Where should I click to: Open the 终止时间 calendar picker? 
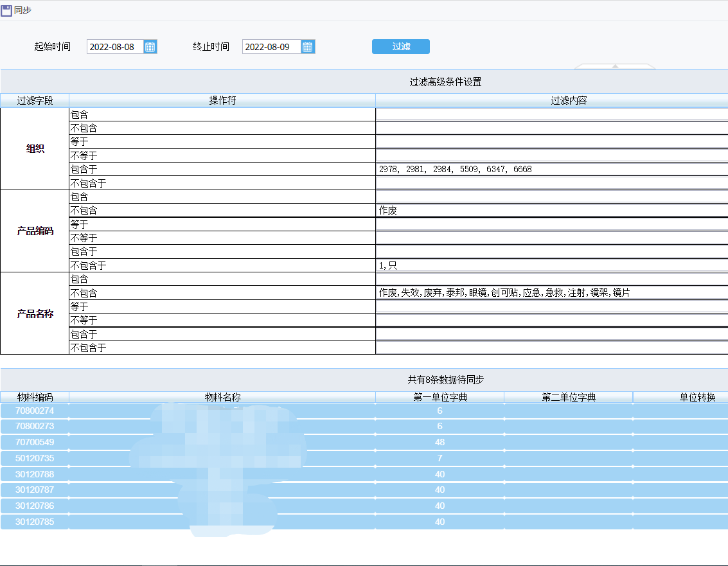(x=307, y=46)
